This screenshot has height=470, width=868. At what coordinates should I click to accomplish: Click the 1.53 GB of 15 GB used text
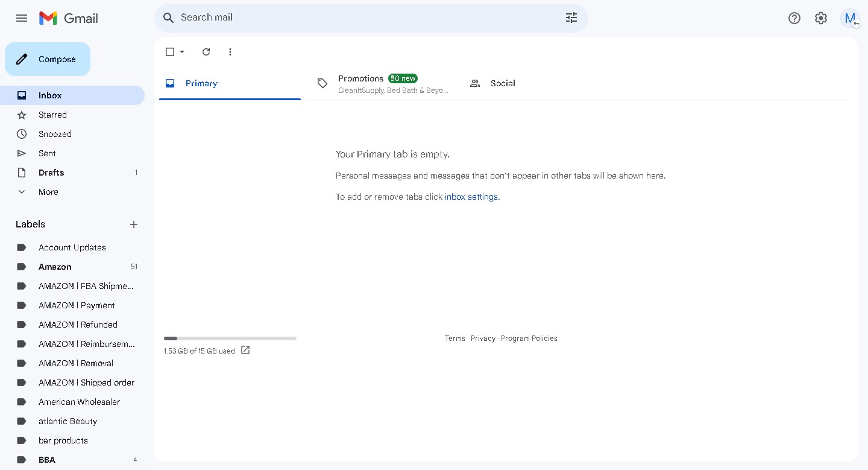[200, 351]
